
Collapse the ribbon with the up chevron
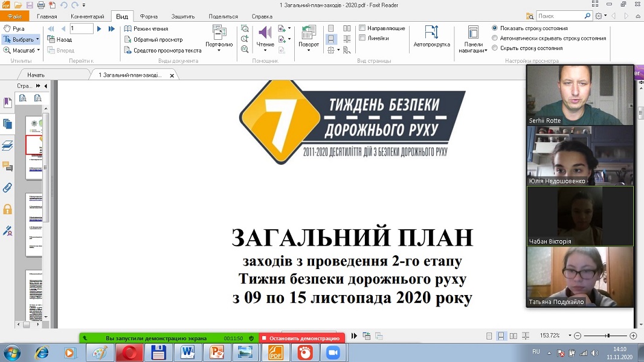pos(638,16)
